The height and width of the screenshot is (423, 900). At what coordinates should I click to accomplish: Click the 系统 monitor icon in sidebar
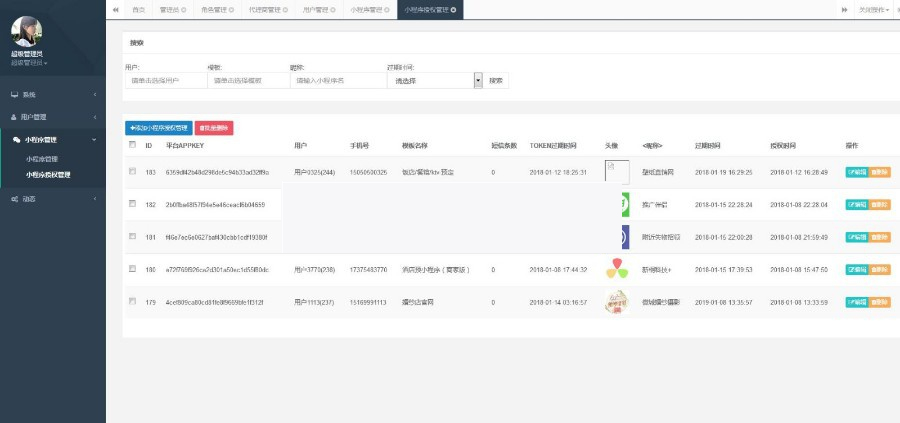[14, 94]
